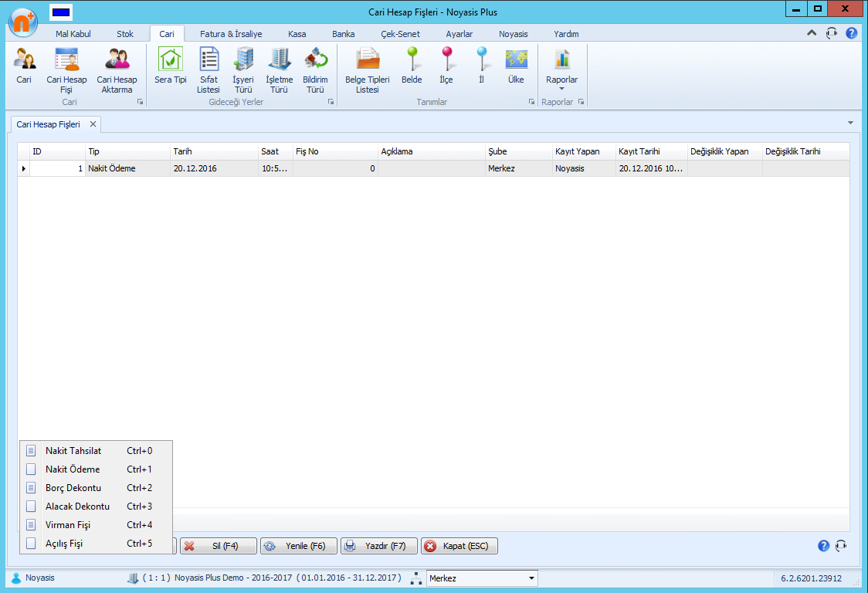Click the Sil (F4) button
Viewport: 868px width, 593px height.
219,546
